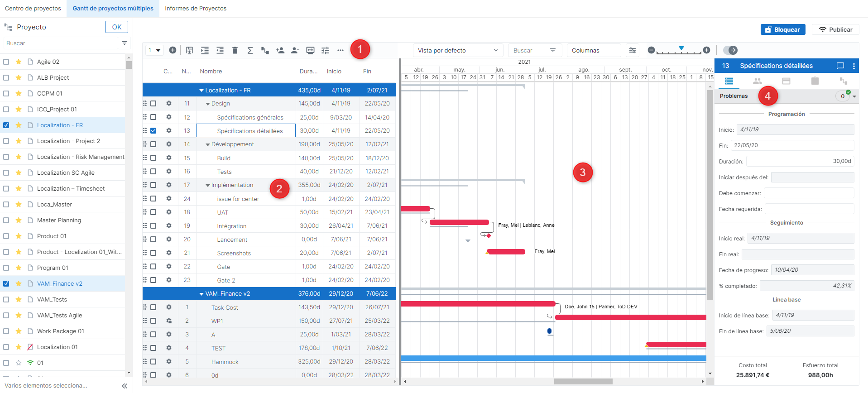Click the Bloquear button
Viewport: 868px width, 393px height.
pyautogui.click(x=782, y=29)
